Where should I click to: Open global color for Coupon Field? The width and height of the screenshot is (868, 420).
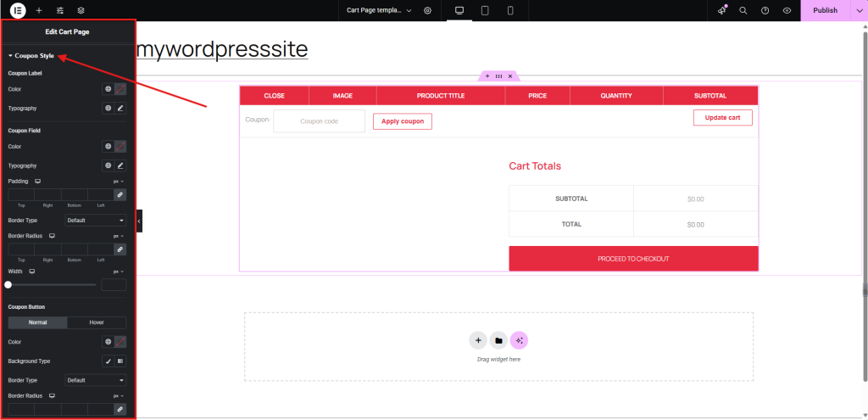pyautogui.click(x=108, y=146)
